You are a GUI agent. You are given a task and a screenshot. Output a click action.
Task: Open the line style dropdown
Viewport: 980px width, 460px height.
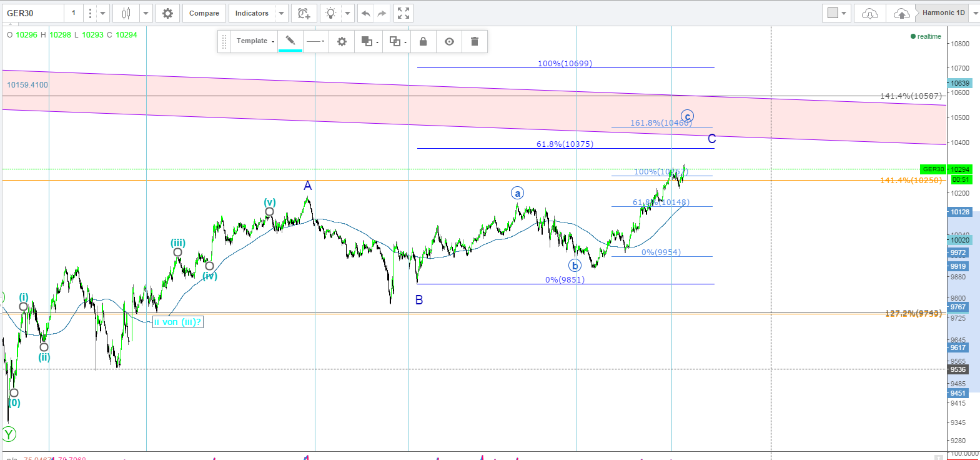pyautogui.click(x=315, y=41)
